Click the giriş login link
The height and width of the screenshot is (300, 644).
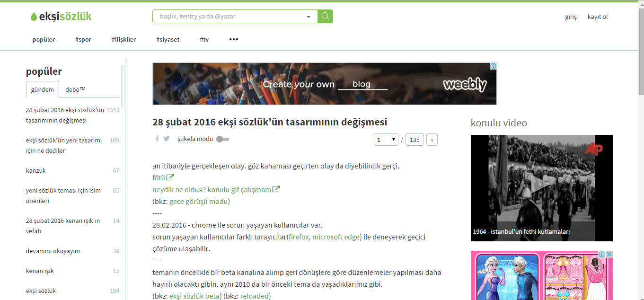[x=571, y=17]
